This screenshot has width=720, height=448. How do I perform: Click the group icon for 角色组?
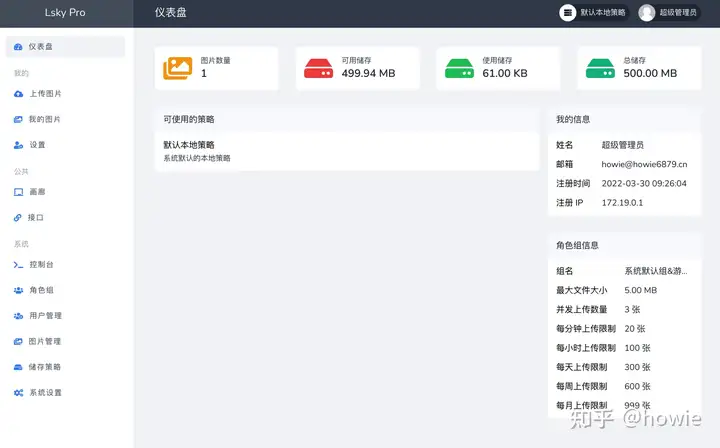18,290
